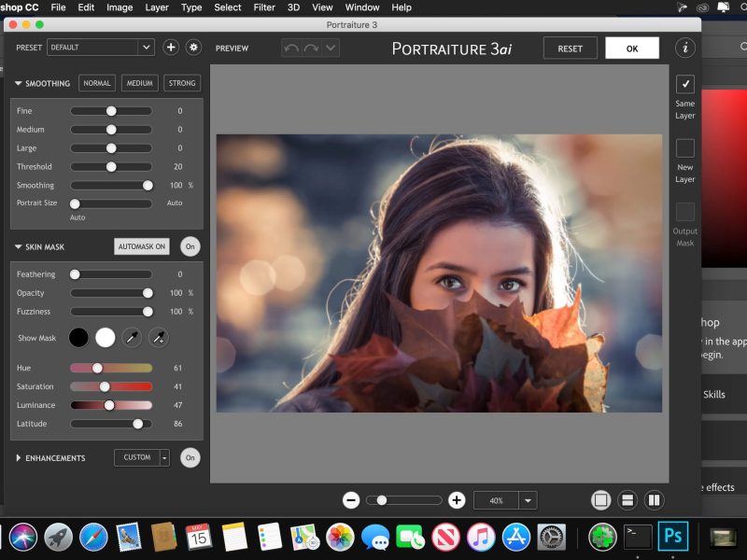Apply Strong smoothing preset
The height and width of the screenshot is (560, 747).
(x=182, y=83)
